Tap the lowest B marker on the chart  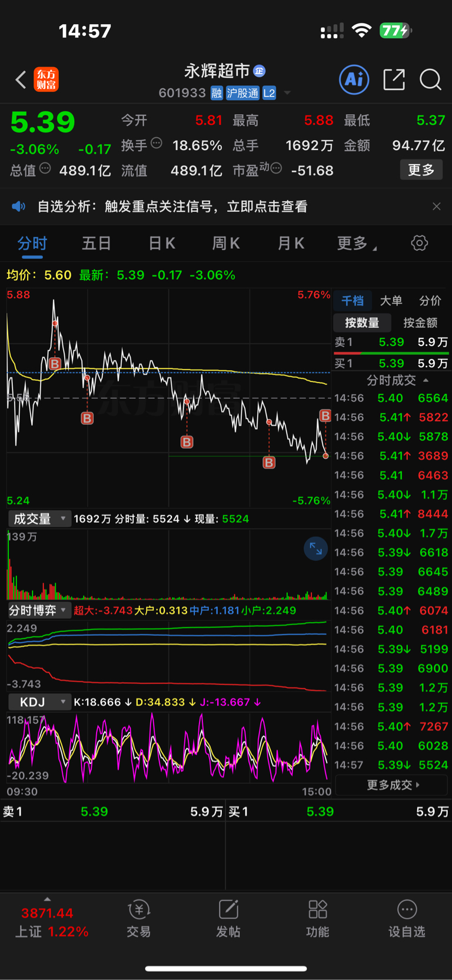[269, 462]
